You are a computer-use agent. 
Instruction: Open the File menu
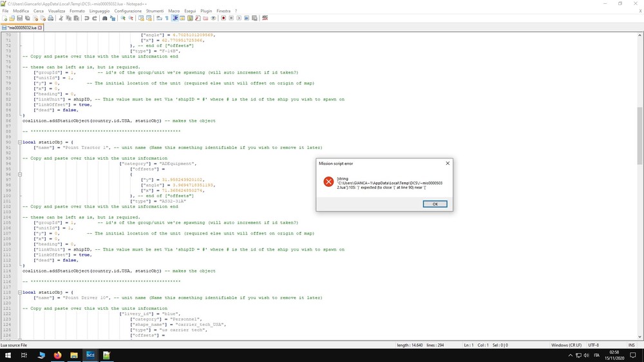point(5,11)
